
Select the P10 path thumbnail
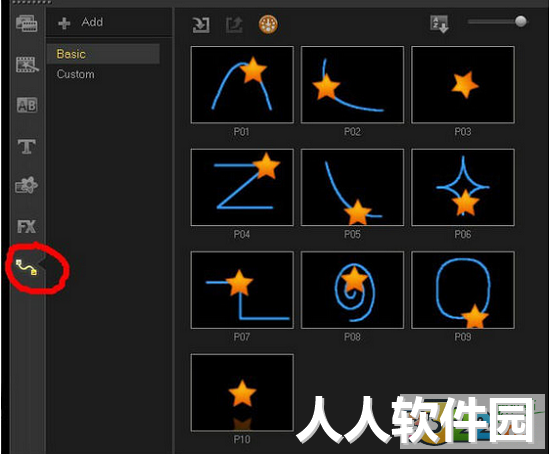(x=242, y=392)
